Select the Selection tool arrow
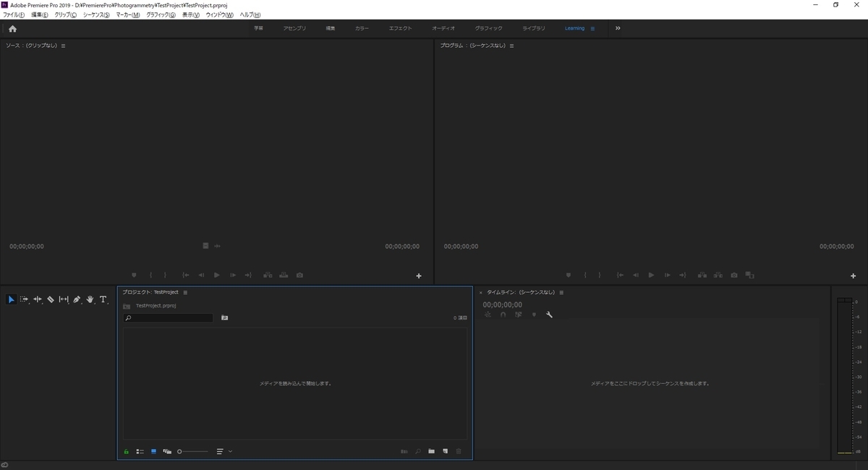The height and width of the screenshot is (470, 868). pyautogui.click(x=12, y=299)
